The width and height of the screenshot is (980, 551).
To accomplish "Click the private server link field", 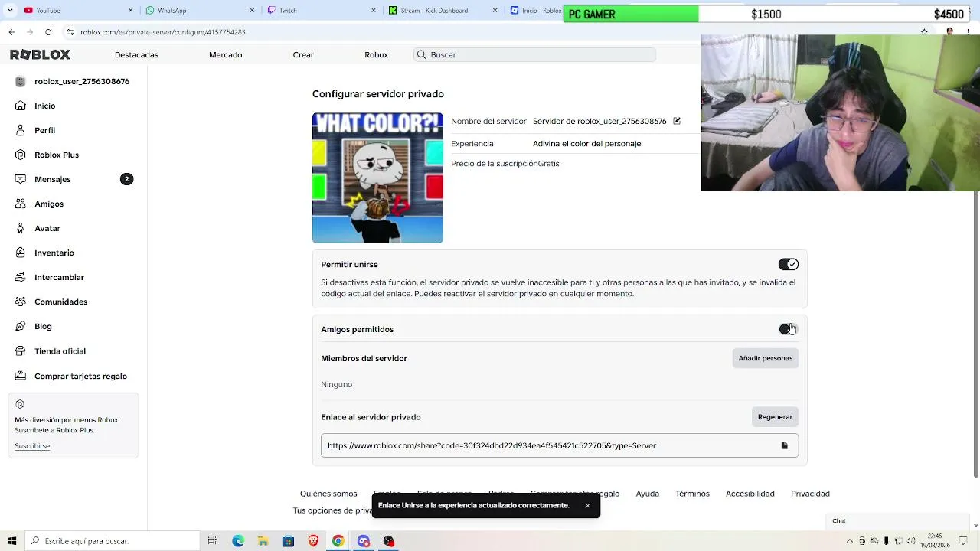I will click(x=560, y=445).
